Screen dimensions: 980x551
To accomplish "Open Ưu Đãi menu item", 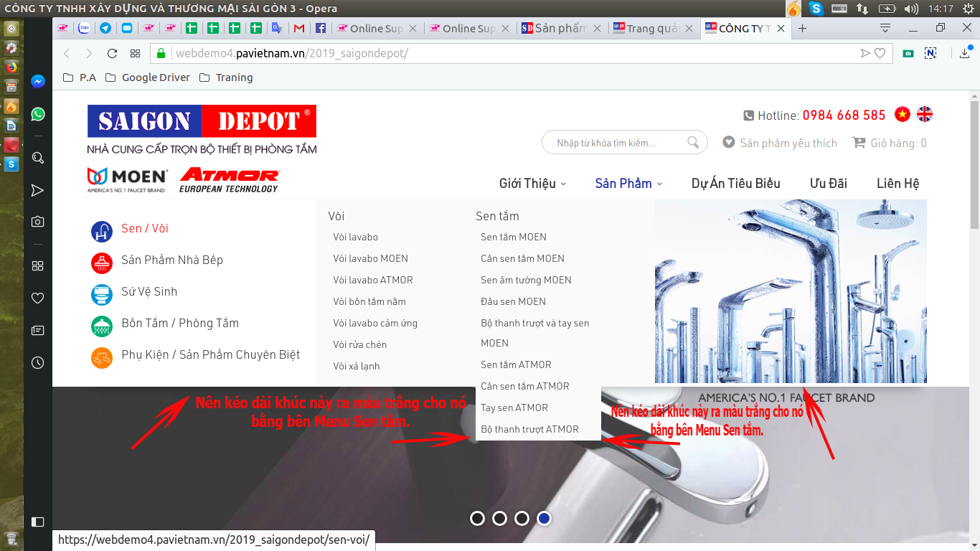I will click(x=829, y=183).
